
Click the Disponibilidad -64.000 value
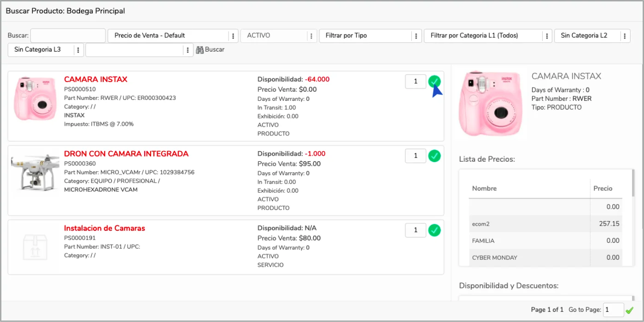(x=317, y=79)
